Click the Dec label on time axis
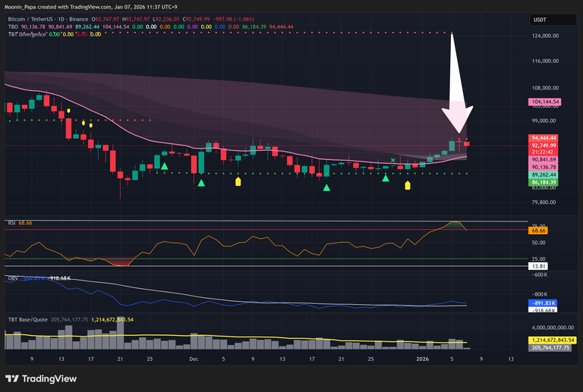 tap(194, 358)
